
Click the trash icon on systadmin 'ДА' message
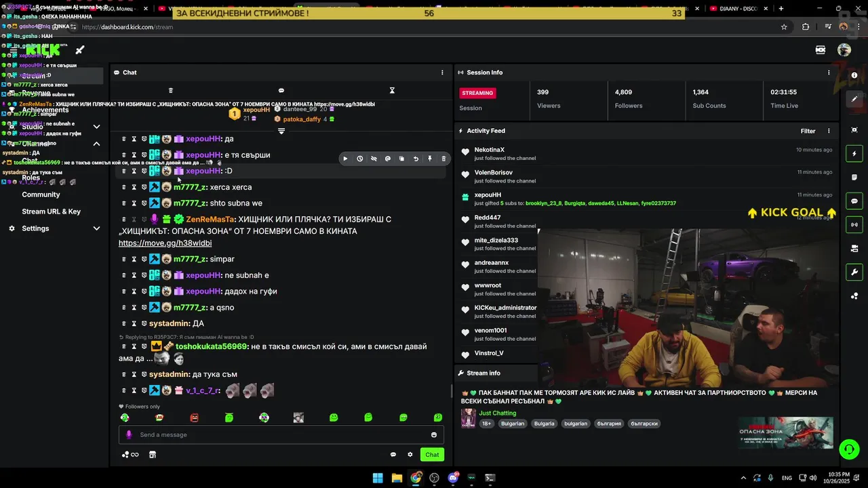click(x=124, y=323)
